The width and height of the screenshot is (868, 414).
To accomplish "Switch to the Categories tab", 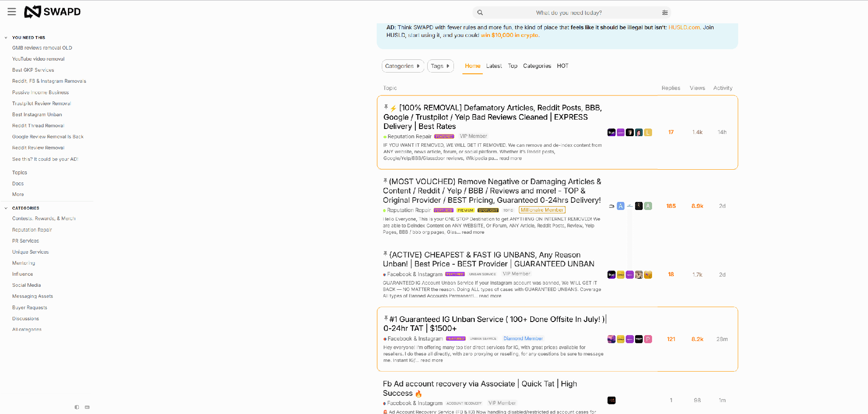I will (x=537, y=66).
